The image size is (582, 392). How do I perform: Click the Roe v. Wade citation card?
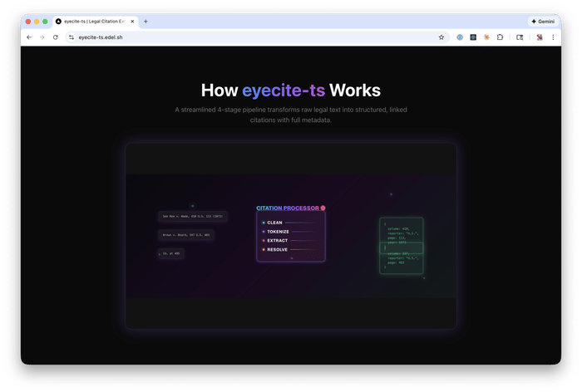coord(192,216)
